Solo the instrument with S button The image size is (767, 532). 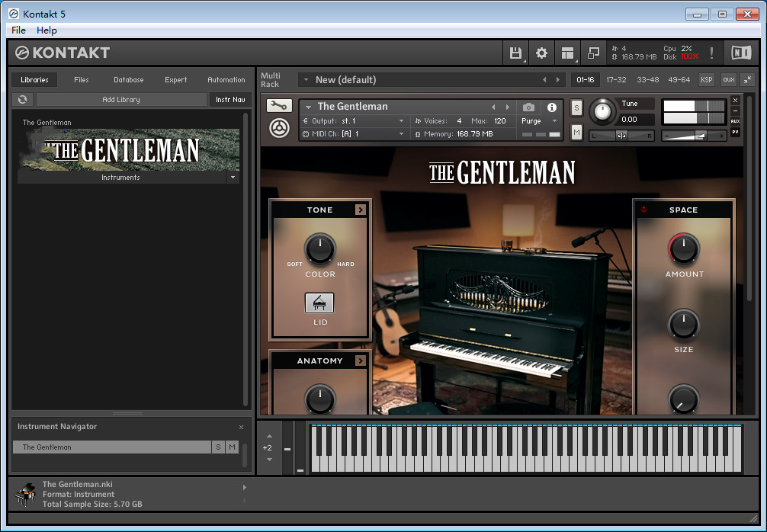click(x=576, y=108)
